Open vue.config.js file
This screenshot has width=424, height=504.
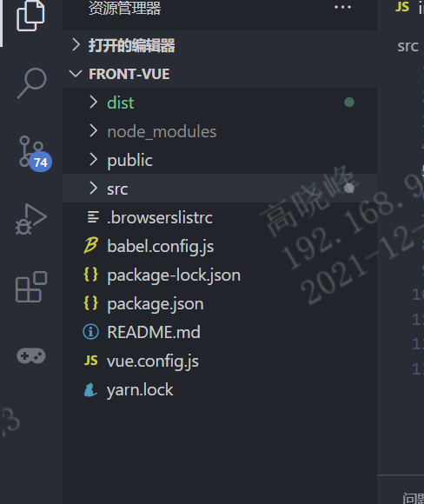tap(220, 361)
